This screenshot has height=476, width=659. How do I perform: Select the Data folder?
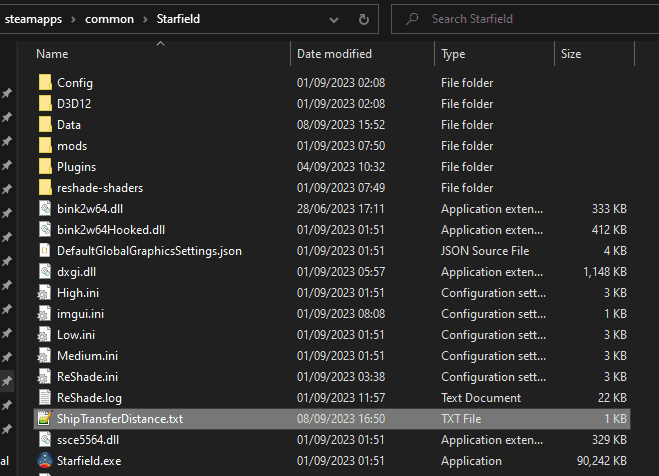tap(69, 125)
